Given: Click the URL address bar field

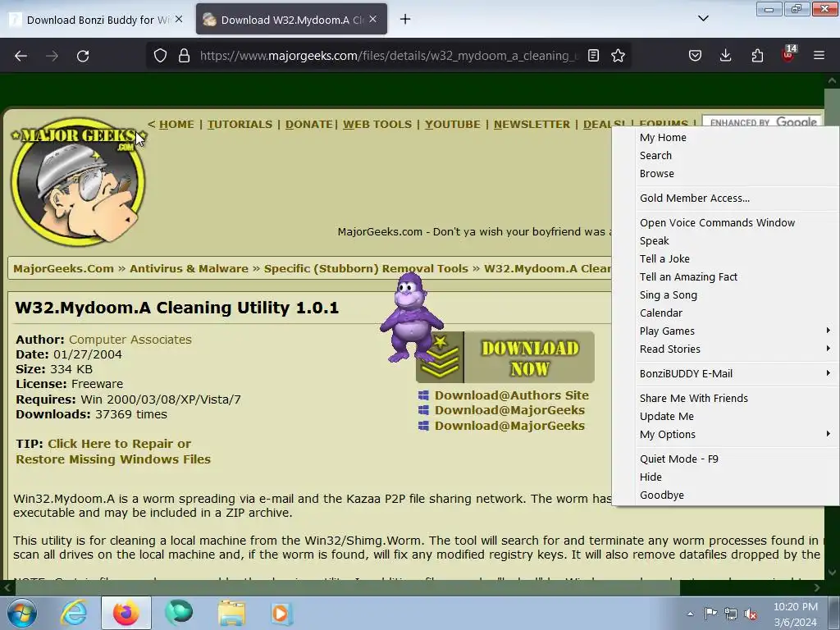Looking at the screenshot, I should (x=388, y=56).
